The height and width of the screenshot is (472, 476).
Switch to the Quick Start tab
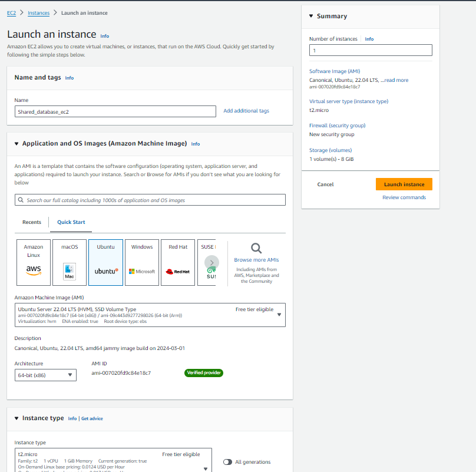tap(71, 222)
